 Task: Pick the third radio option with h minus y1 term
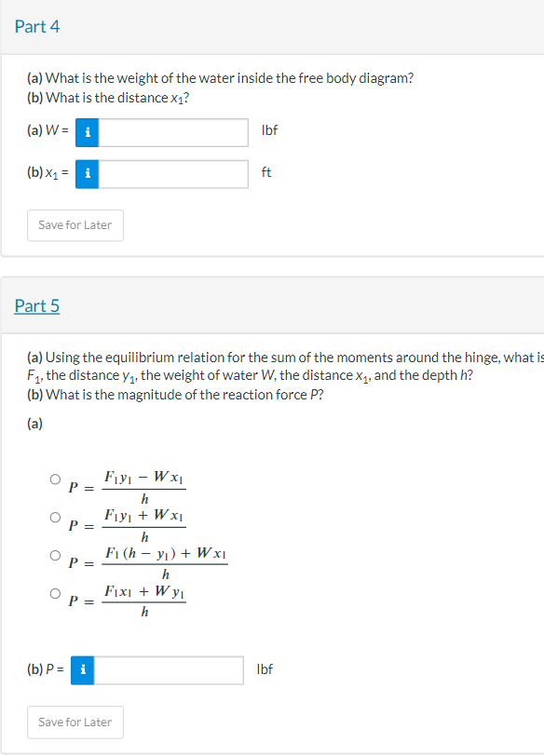54,556
